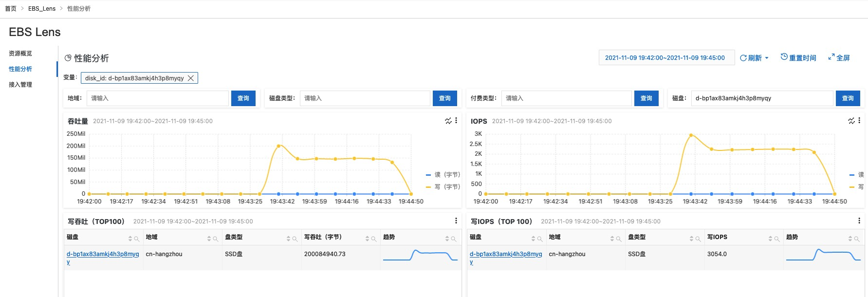Click the 付费类型 input field
868x297 pixels.
[567, 98]
